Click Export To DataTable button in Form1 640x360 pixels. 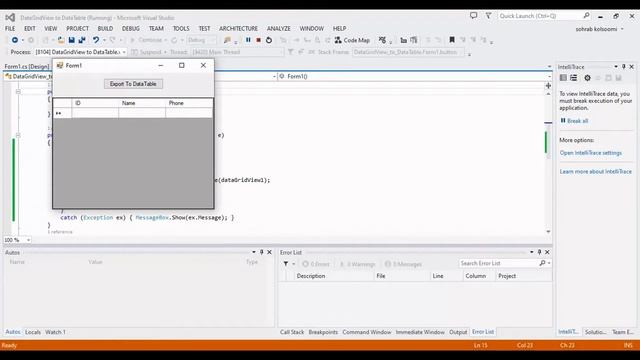tap(133, 84)
